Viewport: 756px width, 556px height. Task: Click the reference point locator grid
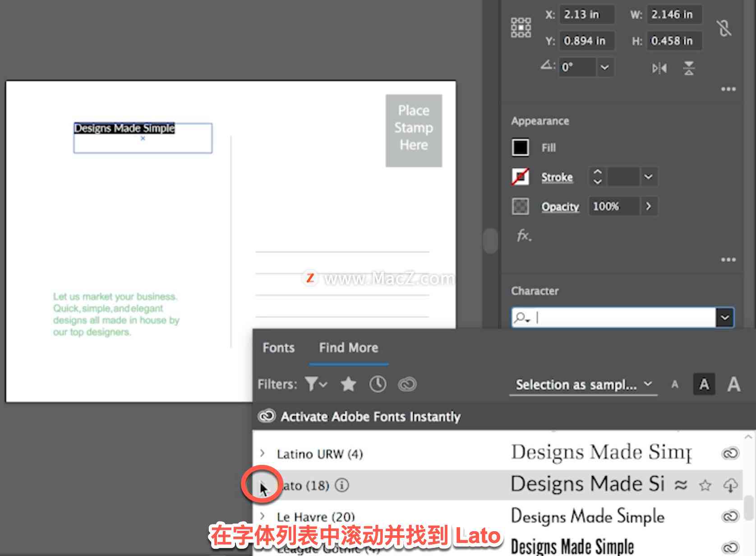[x=521, y=28]
